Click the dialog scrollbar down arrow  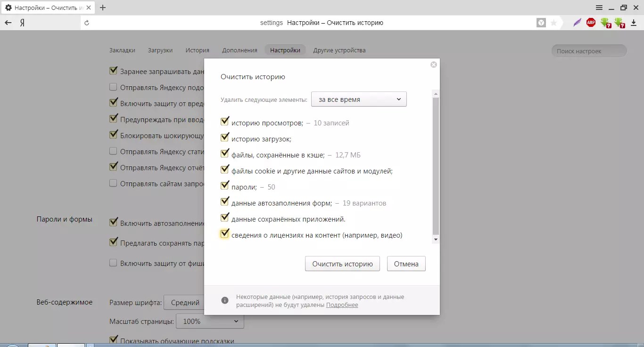pyautogui.click(x=436, y=240)
